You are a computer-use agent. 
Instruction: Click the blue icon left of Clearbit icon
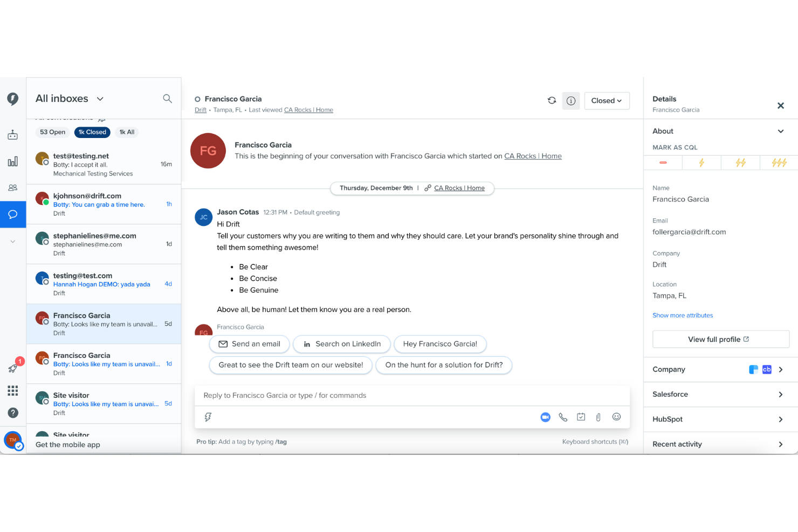click(754, 369)
